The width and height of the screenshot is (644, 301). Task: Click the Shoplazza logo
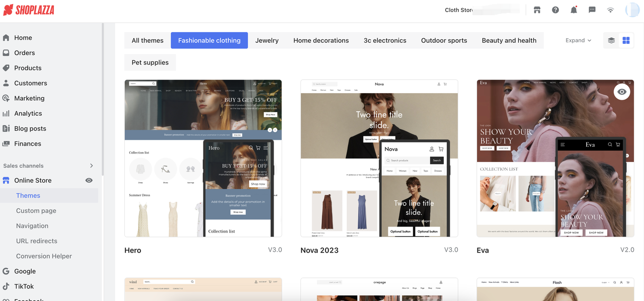coord(29,10)
